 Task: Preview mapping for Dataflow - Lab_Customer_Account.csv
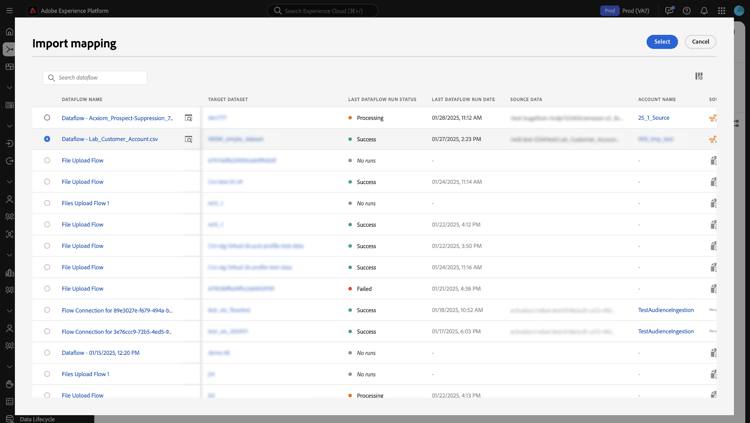(x=188, y=139)
